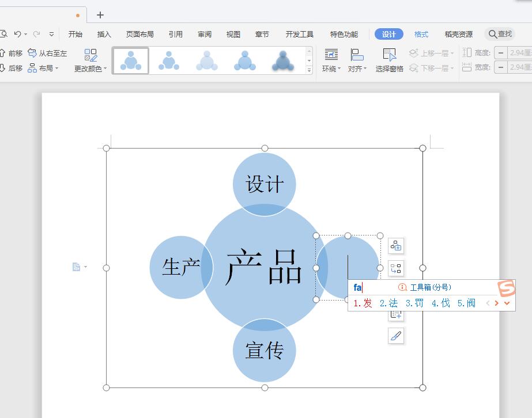
Task: Click 工具箱 in the IME suggestion bar
Action: [421, 286]
